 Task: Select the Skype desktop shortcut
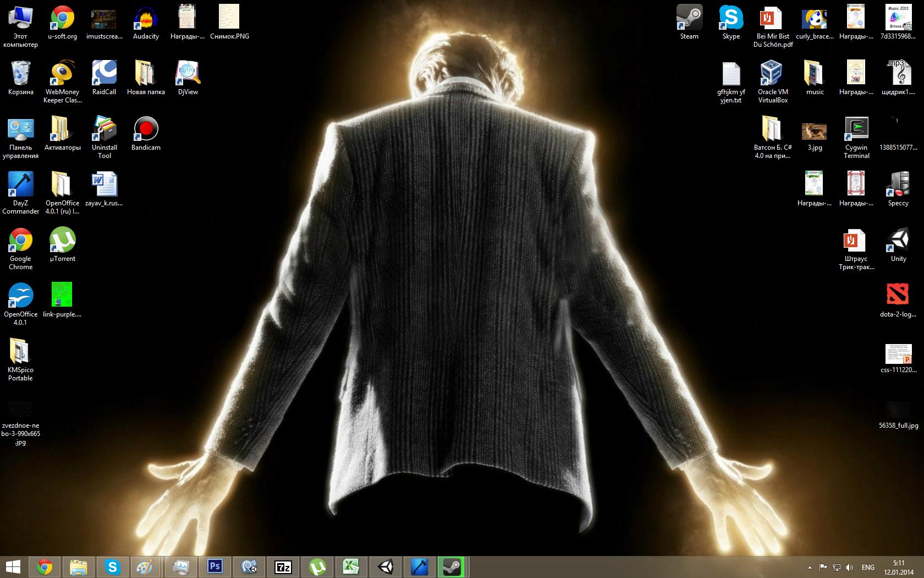(731, 23)
